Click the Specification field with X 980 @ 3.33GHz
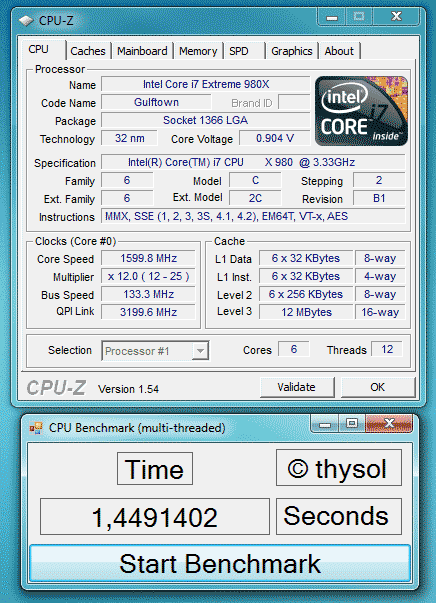436x603 pixels. pyautogui.click(x=253, y=162)
